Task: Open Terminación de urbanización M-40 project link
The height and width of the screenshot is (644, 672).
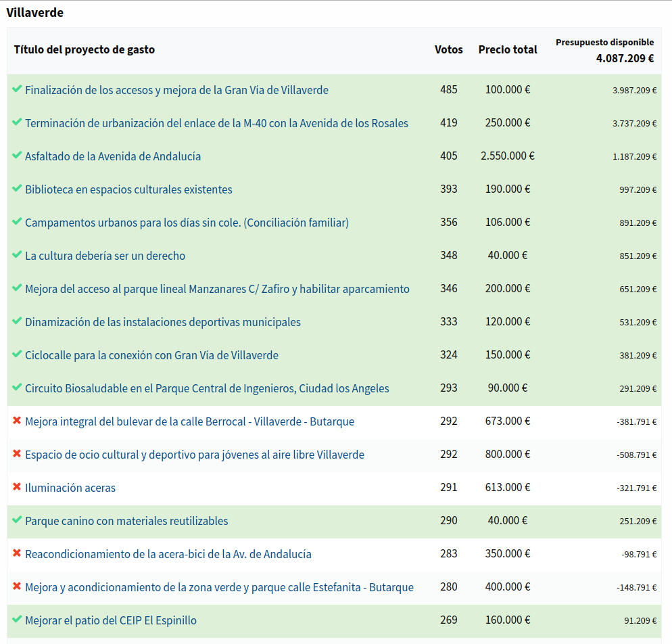Action: (216, 123)
